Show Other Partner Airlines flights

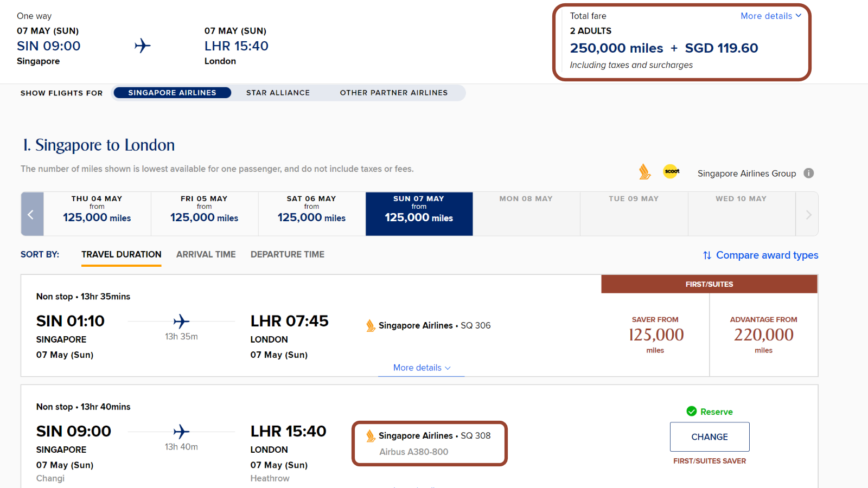pyautogui.click(x=394, y=93)
